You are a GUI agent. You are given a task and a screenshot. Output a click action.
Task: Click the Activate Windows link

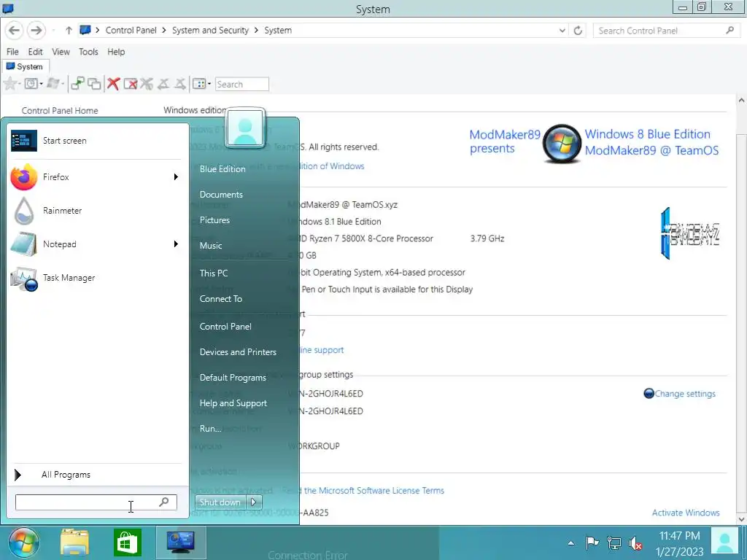[686, 513]
